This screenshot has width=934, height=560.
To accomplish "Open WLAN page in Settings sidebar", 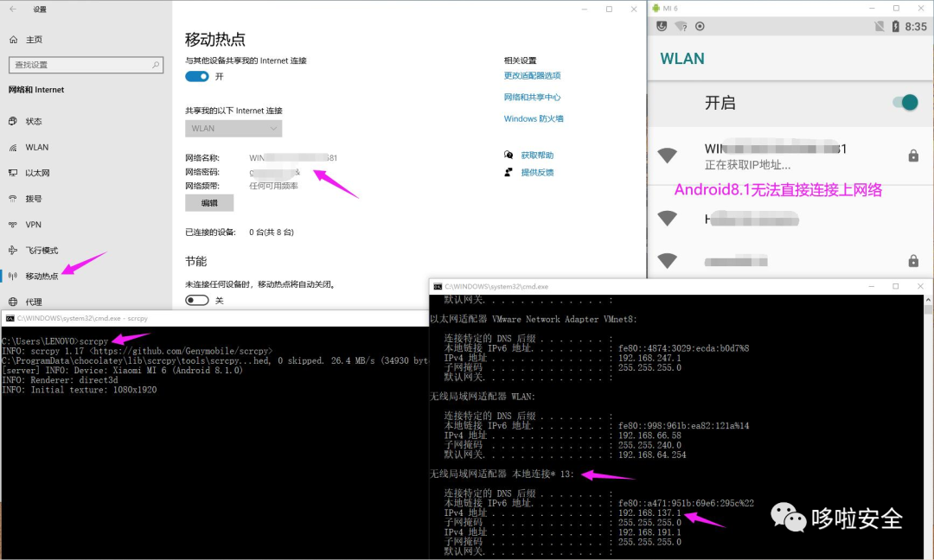I will click(37, 148).
